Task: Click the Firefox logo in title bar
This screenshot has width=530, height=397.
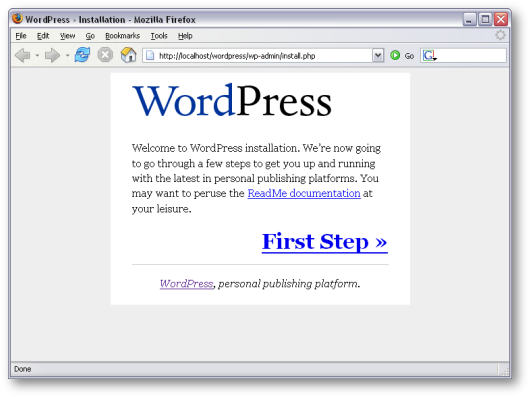Action: pyautogui.click(x=17, y=18)
